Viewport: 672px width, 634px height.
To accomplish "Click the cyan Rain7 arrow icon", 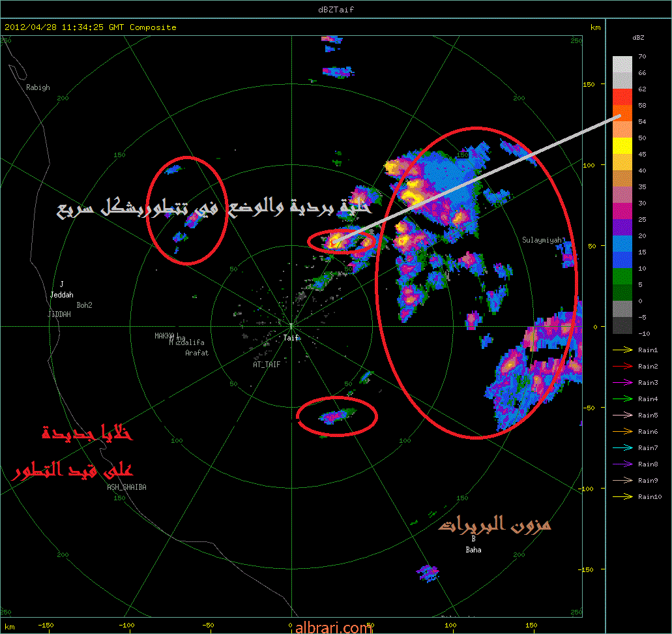I will [x=622, y=448].
